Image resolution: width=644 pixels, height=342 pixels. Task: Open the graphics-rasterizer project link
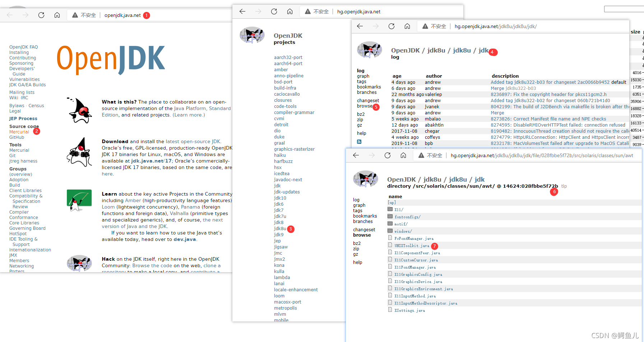pyautogui.click(x=294, y=149)
